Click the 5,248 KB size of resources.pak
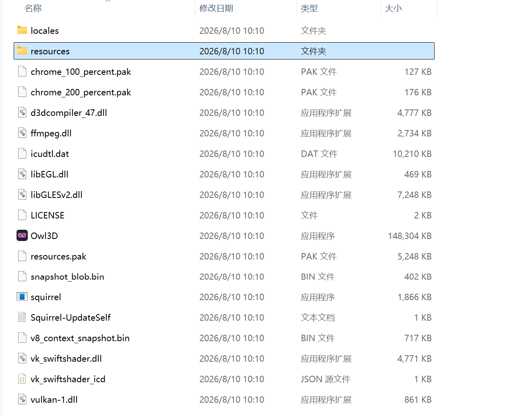532x416 pixels. click(x=414, y=256)
